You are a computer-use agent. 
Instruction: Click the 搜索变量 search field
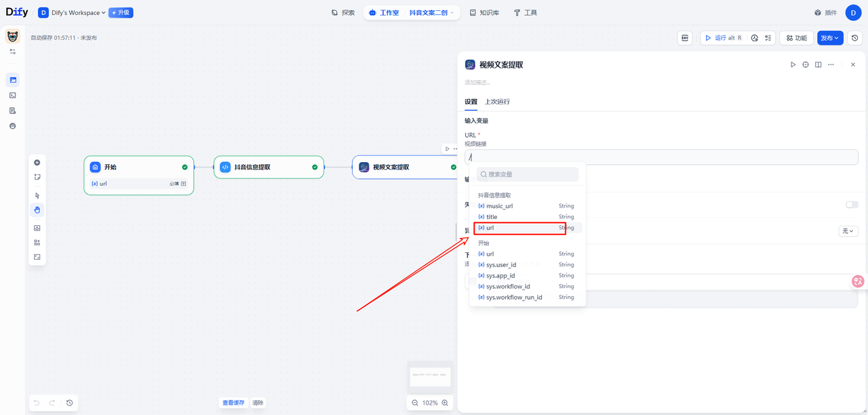528,174
